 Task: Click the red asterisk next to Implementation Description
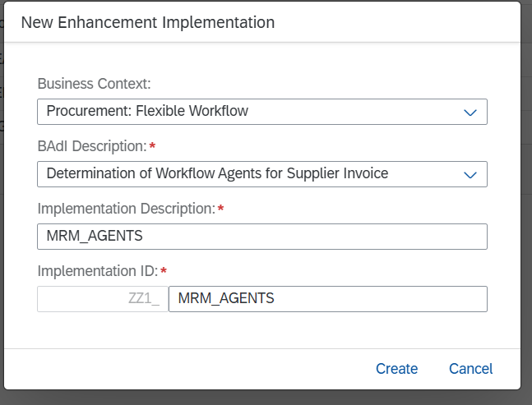220,209
